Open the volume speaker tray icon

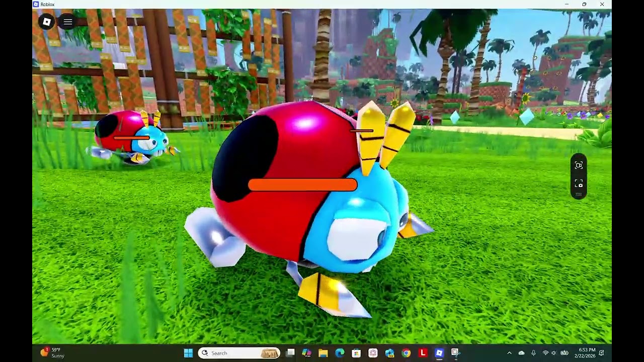point(554,353)
